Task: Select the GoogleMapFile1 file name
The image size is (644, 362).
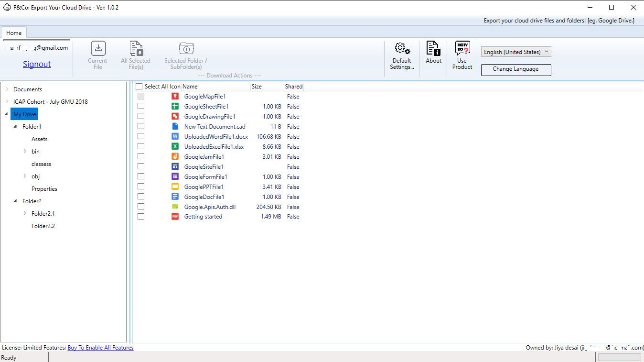Action: pos(205,97)
